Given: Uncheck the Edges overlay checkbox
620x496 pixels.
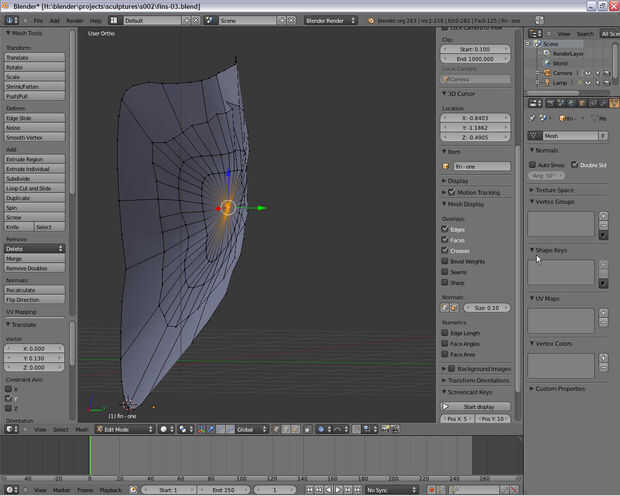Looking at the screenshot, I should click(x=445, y=229).
